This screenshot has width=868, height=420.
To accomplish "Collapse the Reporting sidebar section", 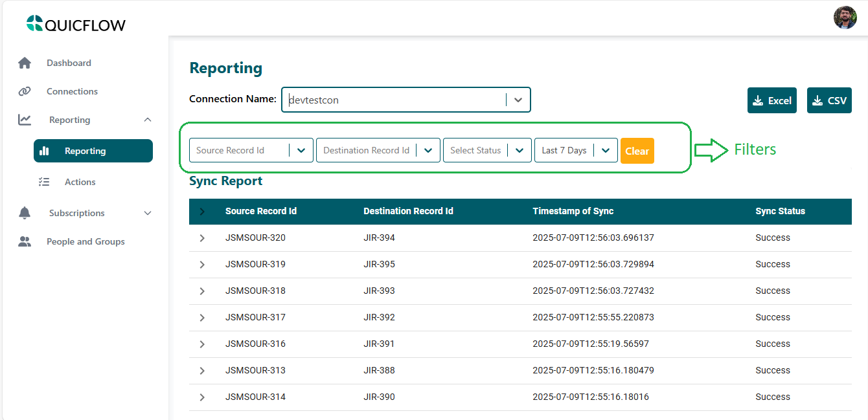I will (x=148, y=120).
